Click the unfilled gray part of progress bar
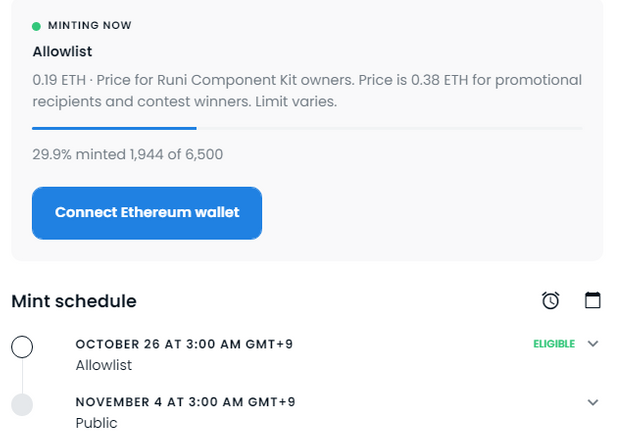 (389, 128)
